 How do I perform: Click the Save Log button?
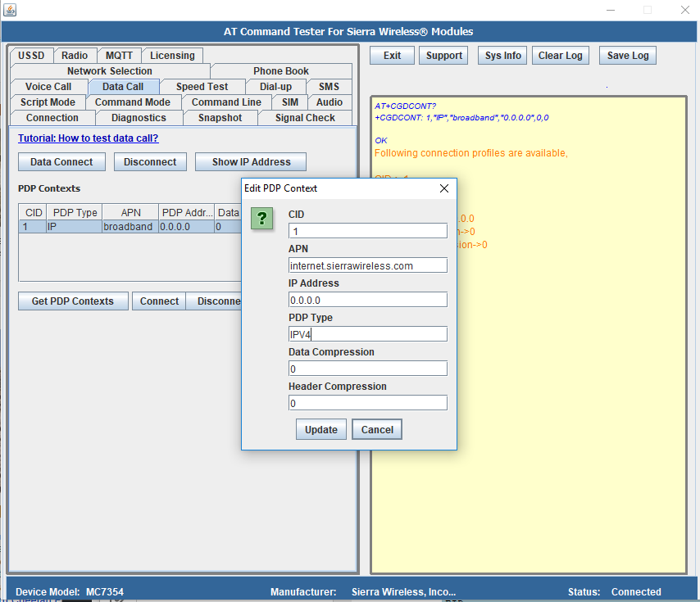tap(628, 56)
